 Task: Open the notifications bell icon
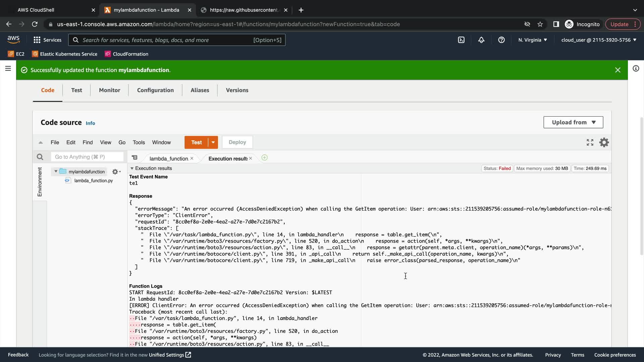pos(481,40)
